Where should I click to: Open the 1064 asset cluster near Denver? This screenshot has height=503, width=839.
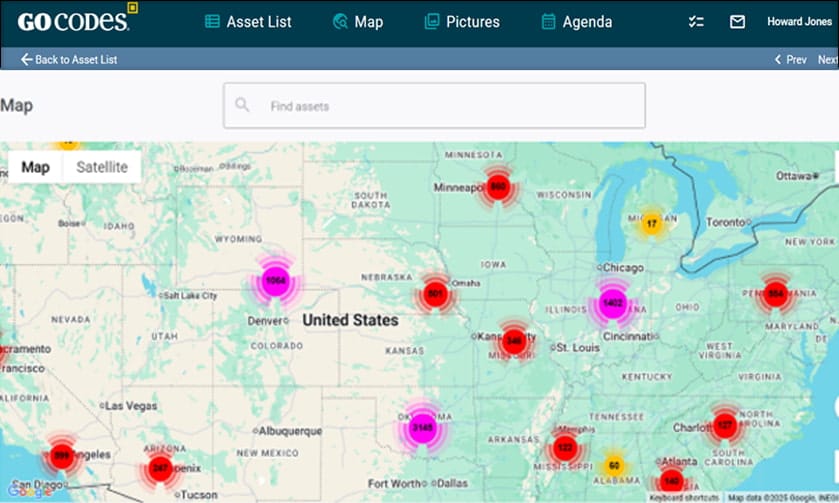click(x=276, y=282)
